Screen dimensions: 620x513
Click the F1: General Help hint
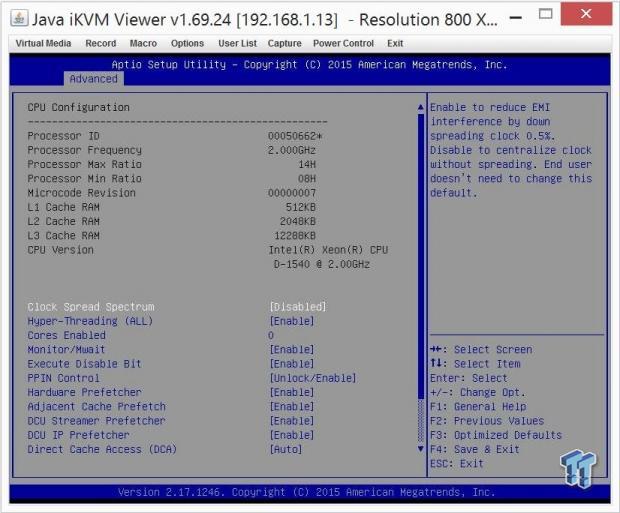click(x=478, y=407)
